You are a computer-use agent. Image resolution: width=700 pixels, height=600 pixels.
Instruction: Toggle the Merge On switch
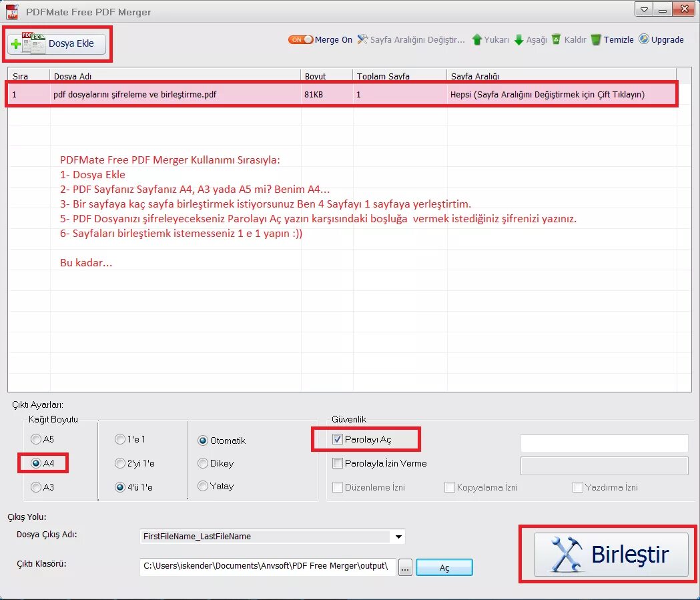300,40
